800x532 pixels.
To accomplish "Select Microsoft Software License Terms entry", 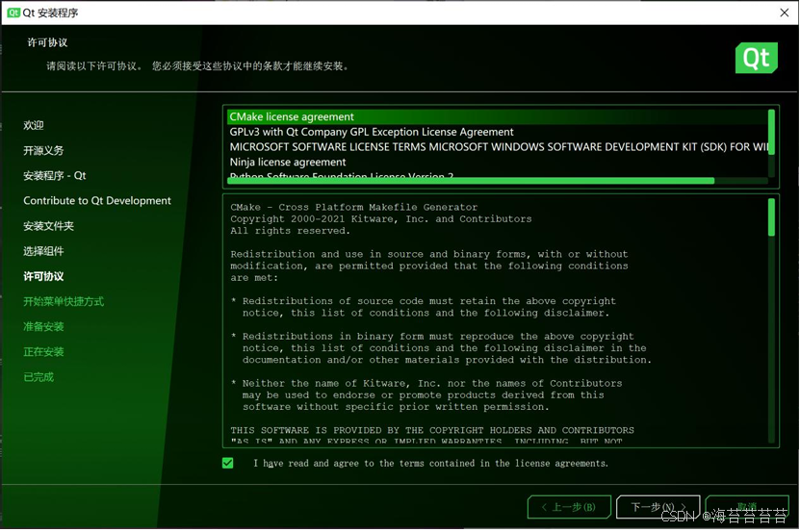I will pyautogui.click(x=497, y=147).
